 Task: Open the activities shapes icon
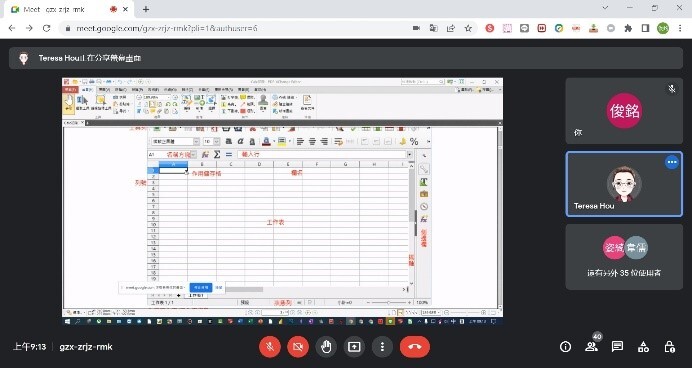643,347
